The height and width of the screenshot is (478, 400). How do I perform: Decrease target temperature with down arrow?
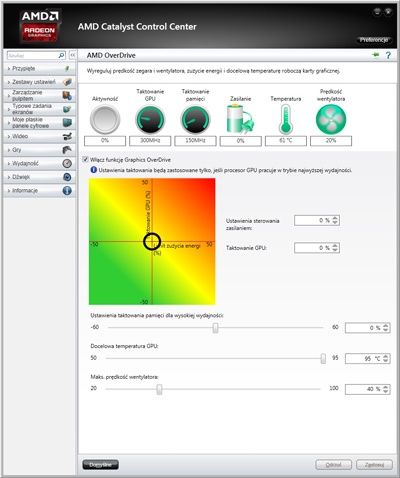click(x=386, y=361)
